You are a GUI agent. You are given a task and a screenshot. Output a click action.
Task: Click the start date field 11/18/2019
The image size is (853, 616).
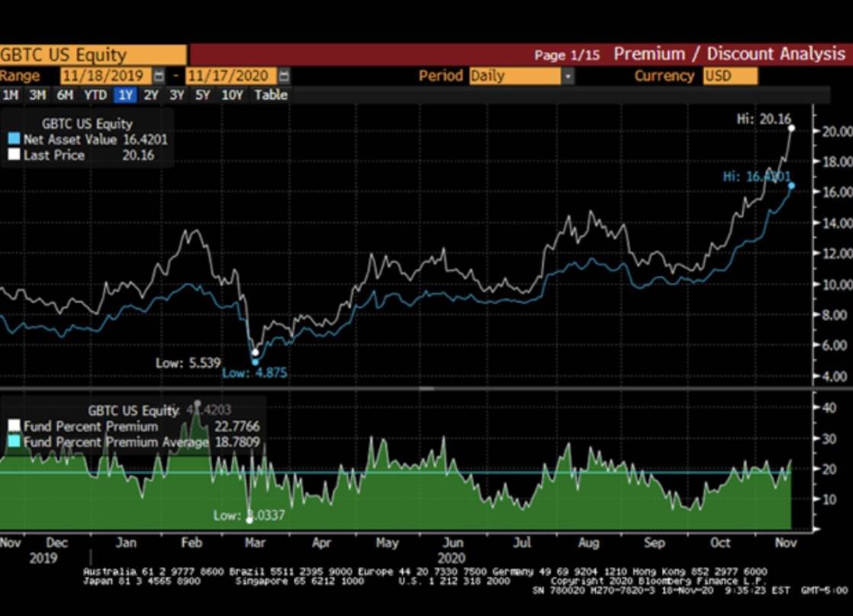[x=106, y=75]
